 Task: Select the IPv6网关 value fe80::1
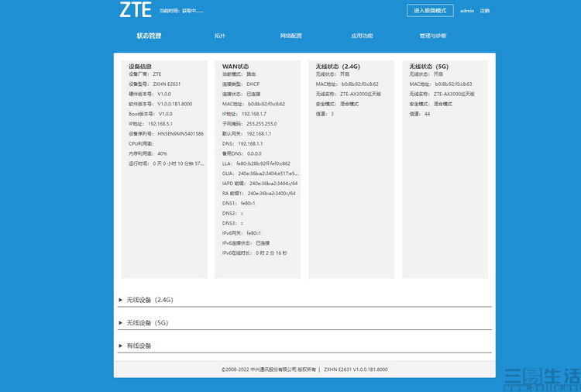tap(254, 233)
